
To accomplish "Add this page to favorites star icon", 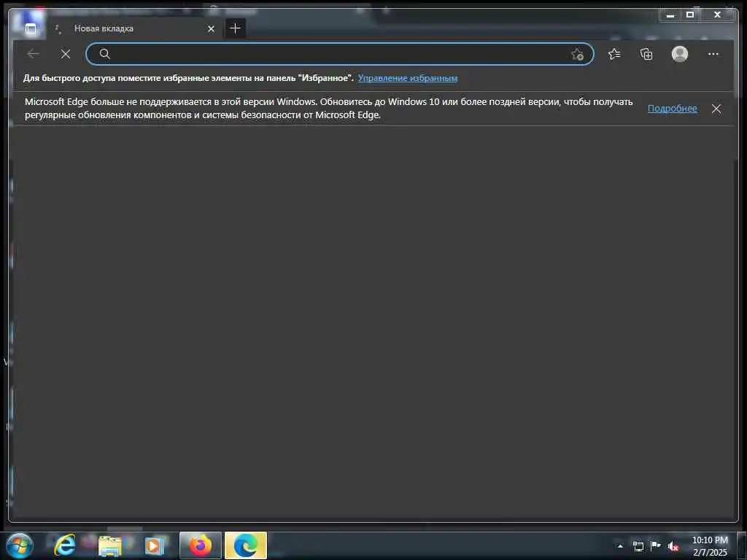I will (x=577, y=54).
